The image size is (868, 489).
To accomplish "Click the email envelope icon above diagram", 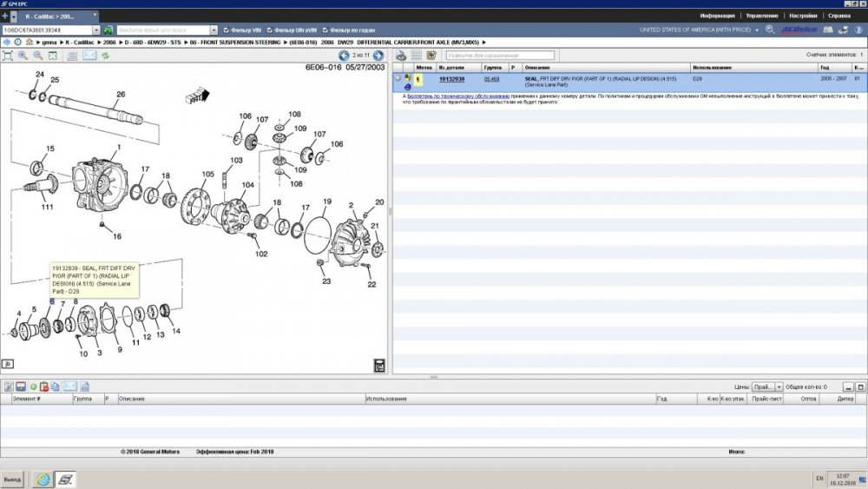I will coord(89,56).
